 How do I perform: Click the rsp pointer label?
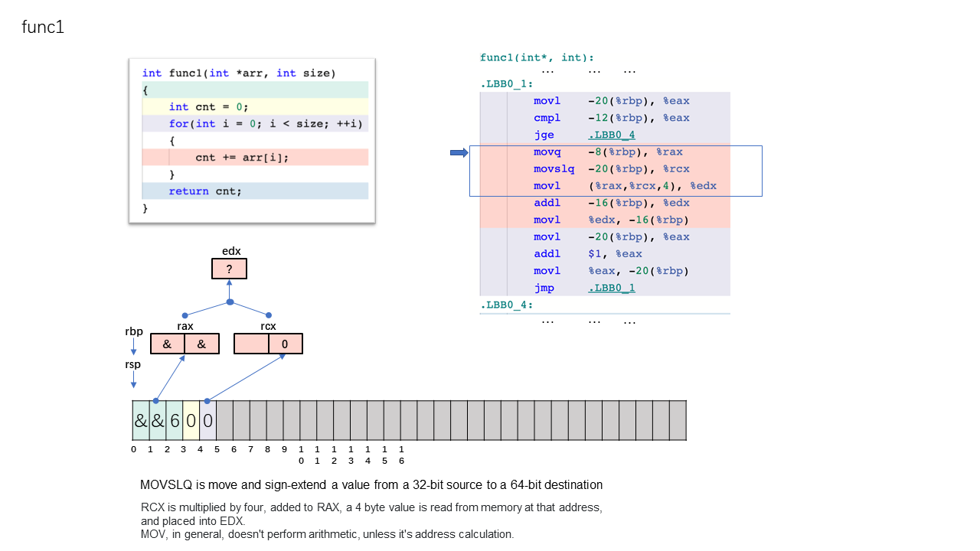[133, 364]
